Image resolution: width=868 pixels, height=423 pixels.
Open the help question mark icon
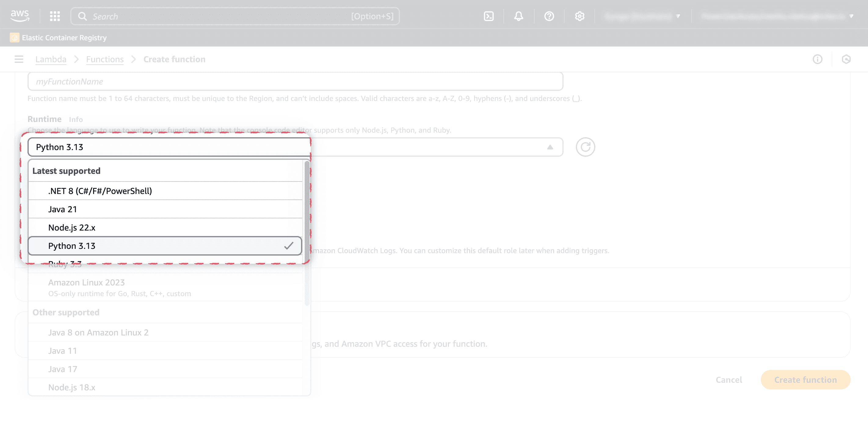(549, 16)
